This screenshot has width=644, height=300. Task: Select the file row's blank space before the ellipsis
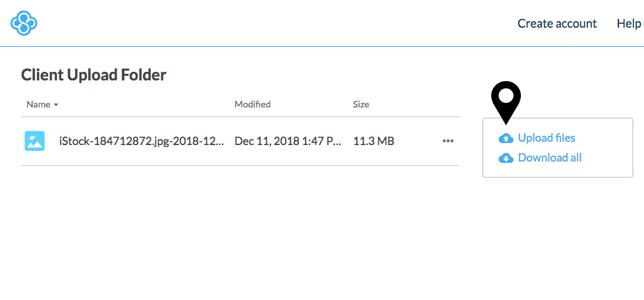[x=418, y=140]
